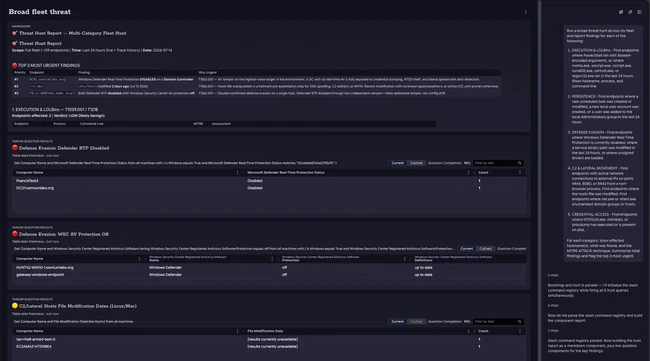Open Computer Name column menu in WSC AV table
Screen dimensions: 650x361
pos(139,259)
